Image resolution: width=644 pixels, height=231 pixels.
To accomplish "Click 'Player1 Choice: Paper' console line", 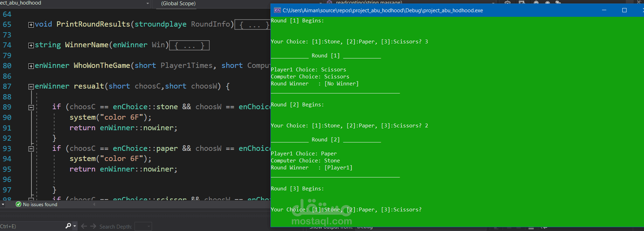I will pos(304,154).
